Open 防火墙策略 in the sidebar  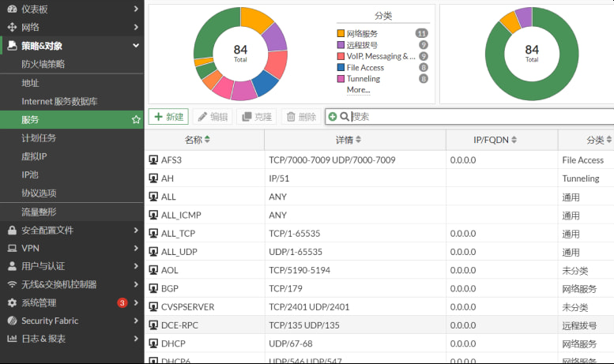pos(43,64)
